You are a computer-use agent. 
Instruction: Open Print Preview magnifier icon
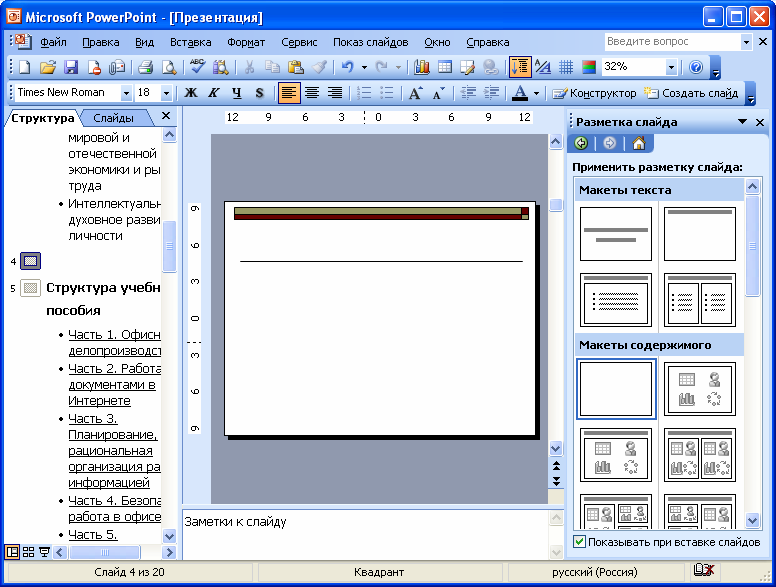169,67
